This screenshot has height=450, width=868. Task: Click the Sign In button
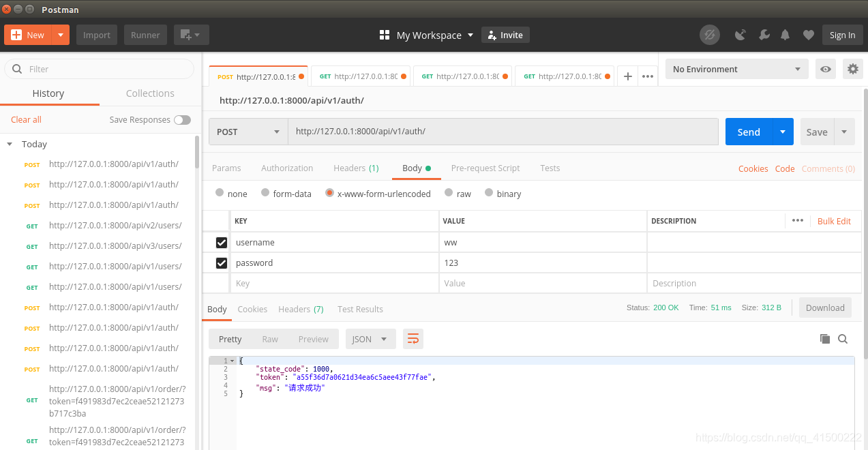842,35
